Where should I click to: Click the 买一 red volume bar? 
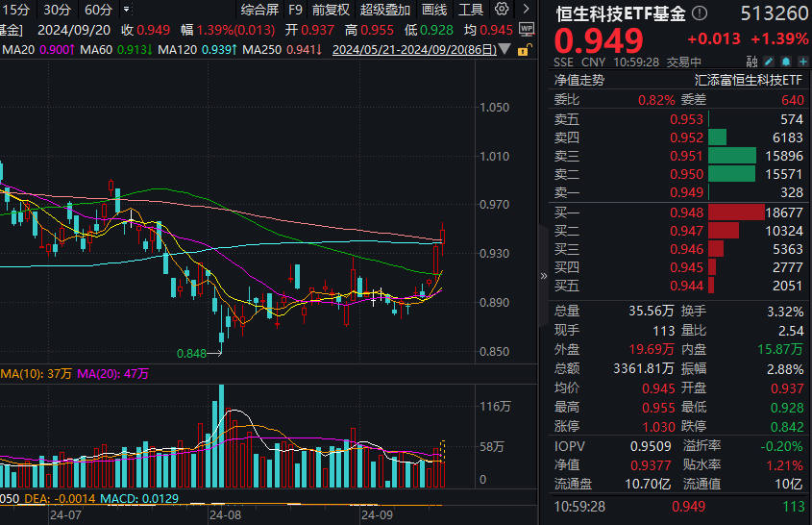click(x=736, y=212)
